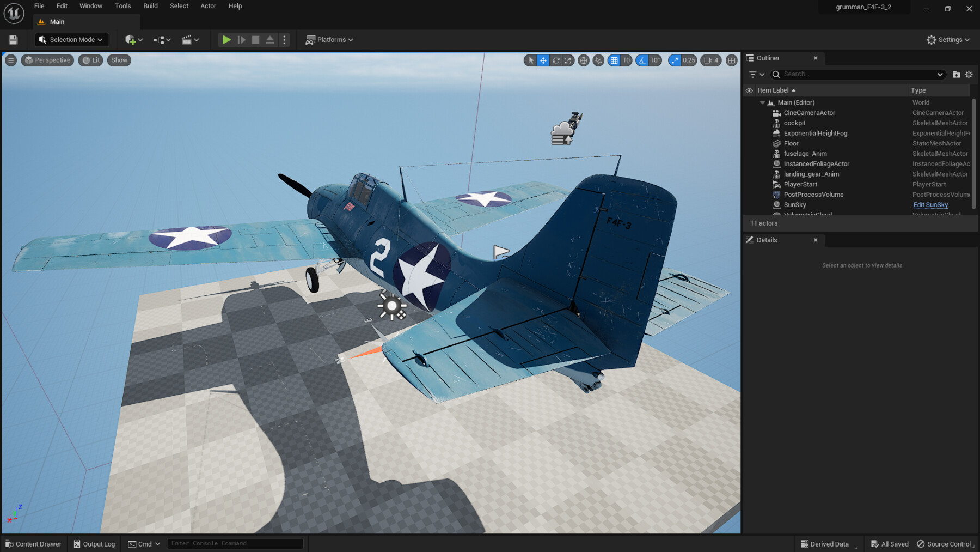
Task: Select the Scale gizmo tool
Action: coord(568,60)
